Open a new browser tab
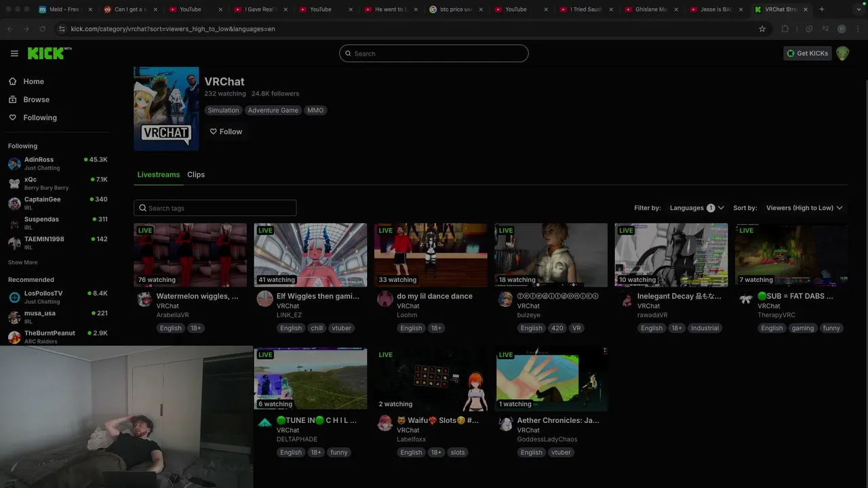 pyautogui.click(x=822, y=9)
